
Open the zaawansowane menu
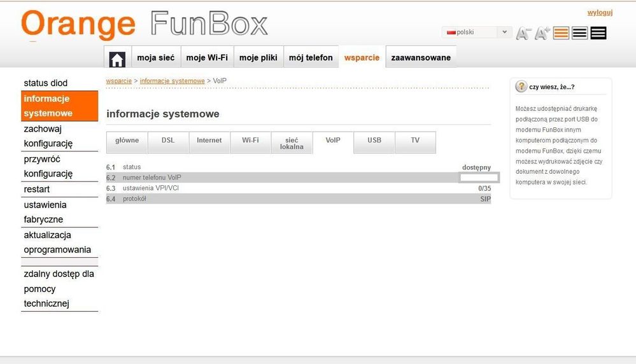click(421, 57)
